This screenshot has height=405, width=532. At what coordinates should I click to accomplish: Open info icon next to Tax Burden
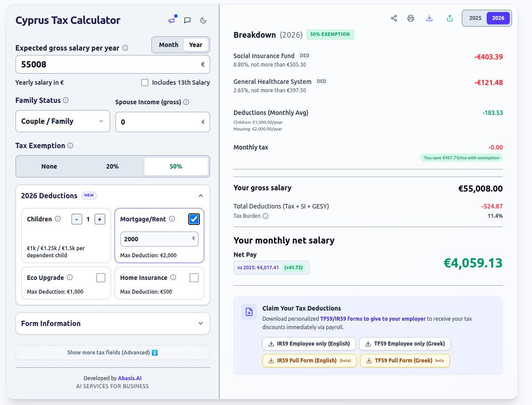tap(266, 216)
